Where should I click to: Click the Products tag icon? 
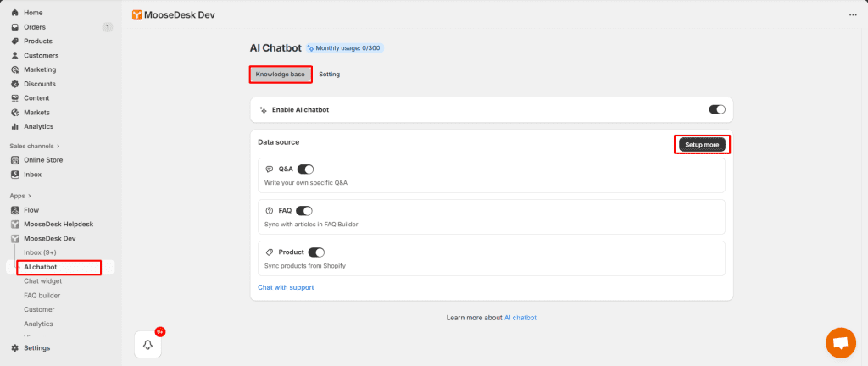click(x=15, y=42)
